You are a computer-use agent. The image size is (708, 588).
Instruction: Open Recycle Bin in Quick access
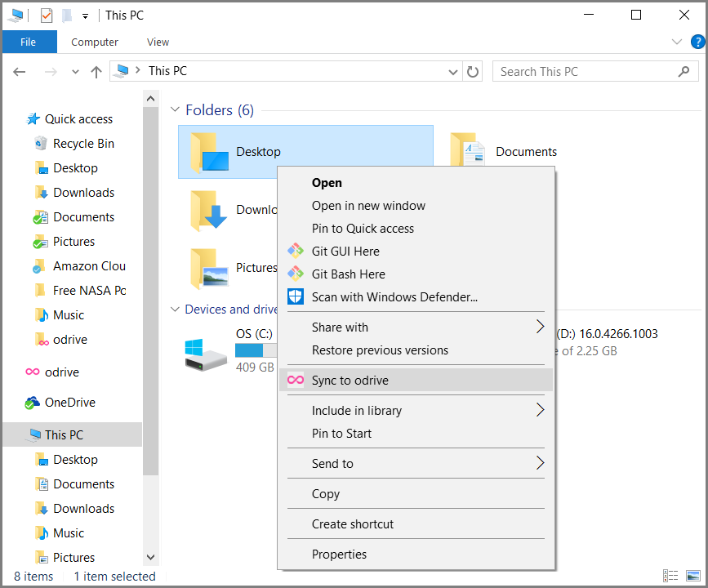tap(83, 144)
